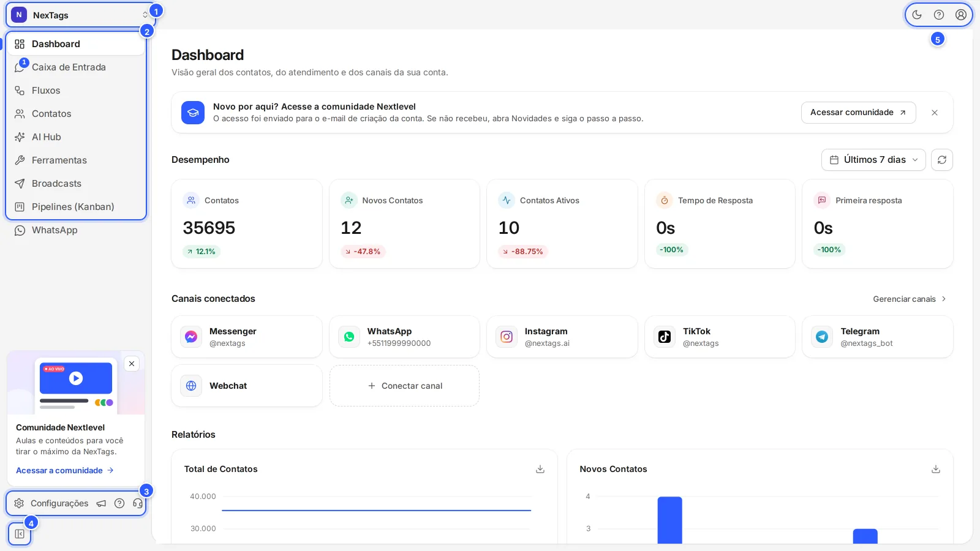
Task: Click the Acessar comunidade button in the banner
Action: click(858, 113)
